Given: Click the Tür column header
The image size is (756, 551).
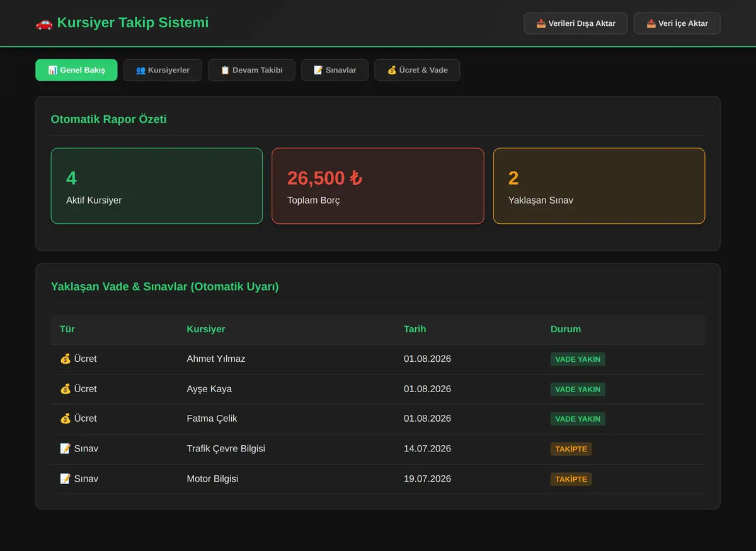Looking at the screenshot, I should pyautogui.click(x=67, y=329).
